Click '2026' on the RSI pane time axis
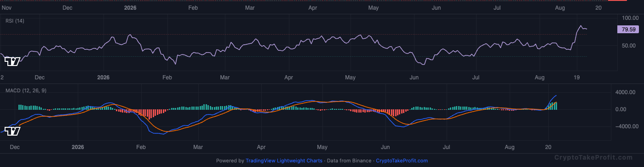 103,78
